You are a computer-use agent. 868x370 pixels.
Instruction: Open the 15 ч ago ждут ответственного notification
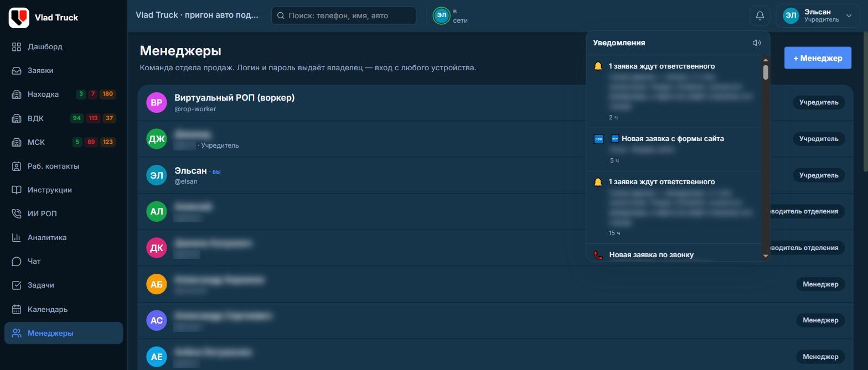674,207
